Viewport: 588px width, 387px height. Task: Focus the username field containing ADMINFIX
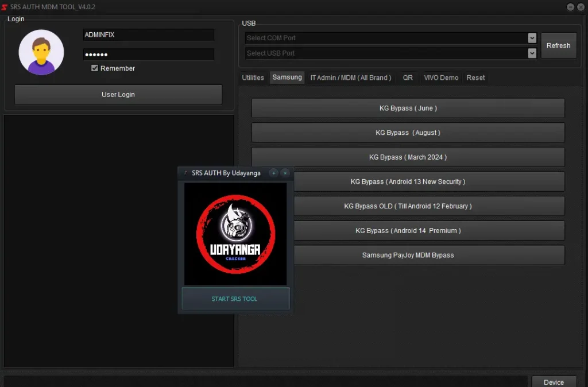[149, 34]
